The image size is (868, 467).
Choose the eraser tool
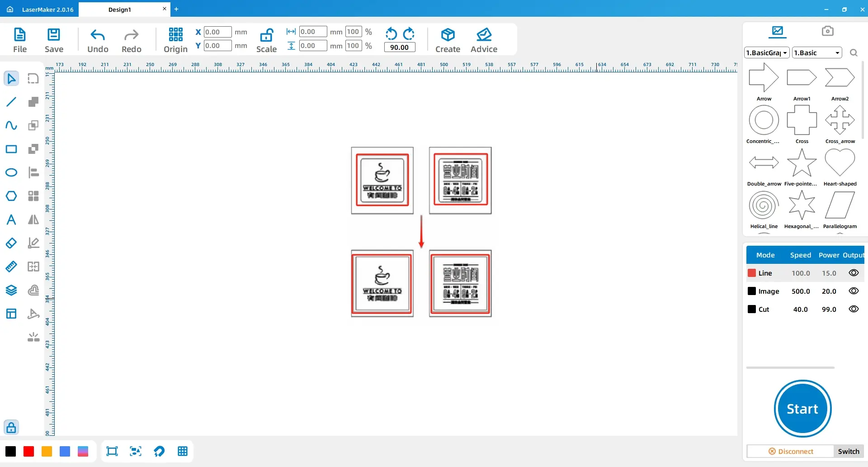[x=11, y=243]
